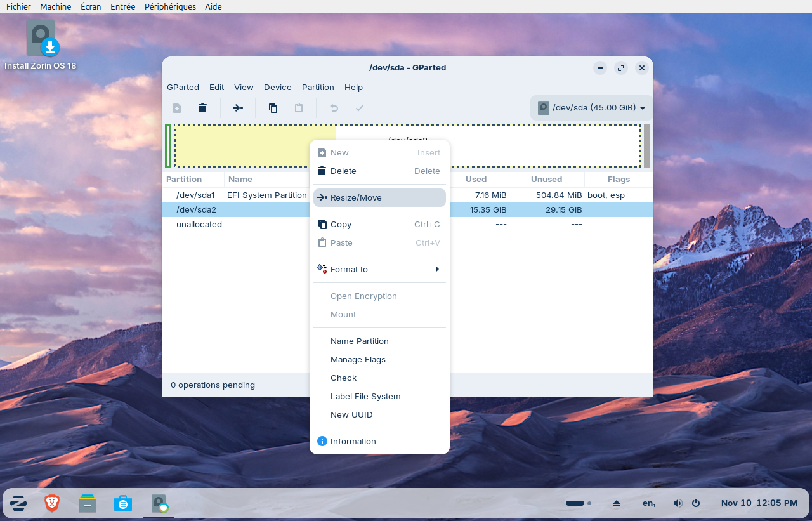Open the Partition menu in GParted
Image resolution: width=812 pixels, height=521 pixels.
(318, 88)
